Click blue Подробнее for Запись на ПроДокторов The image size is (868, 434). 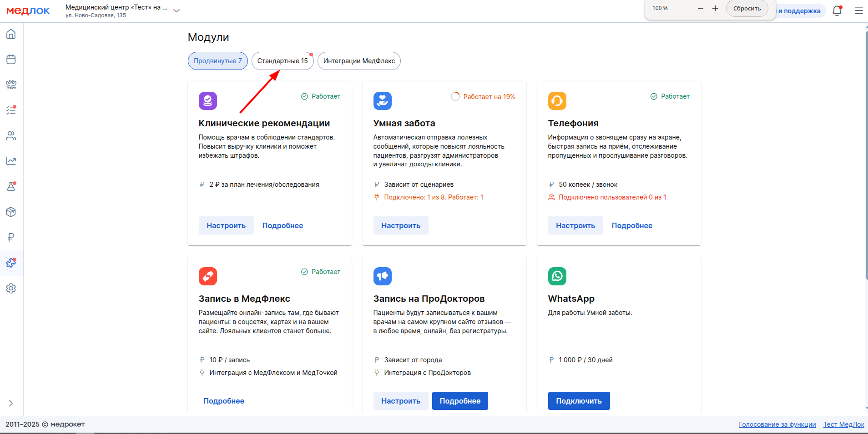(460, 401)
